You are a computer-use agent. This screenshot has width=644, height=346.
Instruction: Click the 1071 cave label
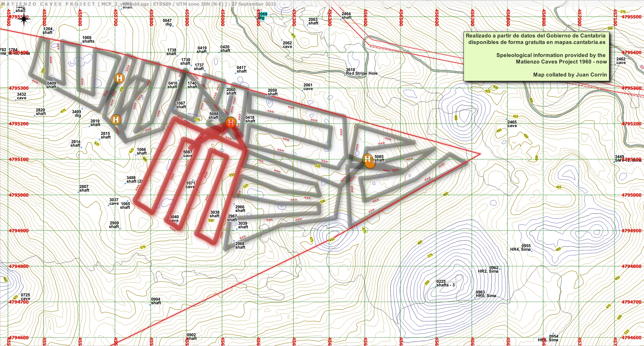191,185
